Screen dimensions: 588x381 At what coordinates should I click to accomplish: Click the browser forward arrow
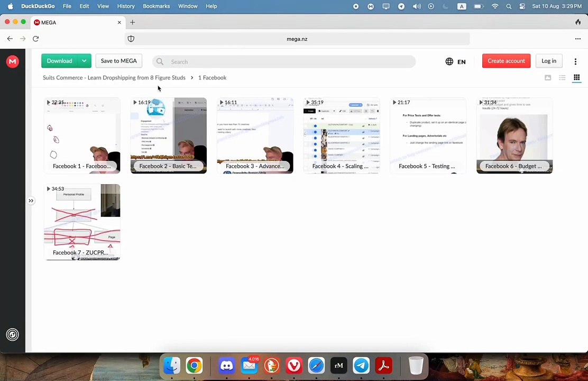pyautogui.click(x=23, y=39)
